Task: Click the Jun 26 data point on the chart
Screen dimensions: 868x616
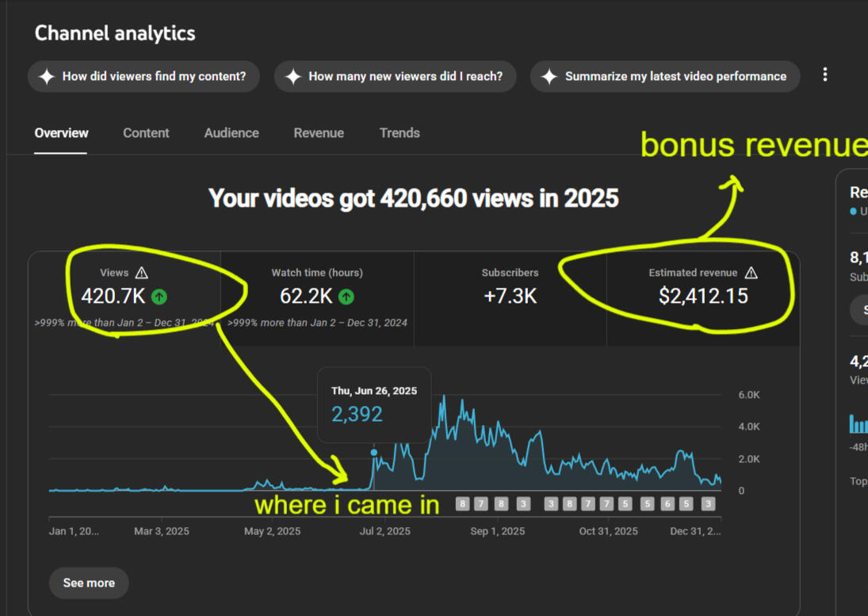Action: 374,452
